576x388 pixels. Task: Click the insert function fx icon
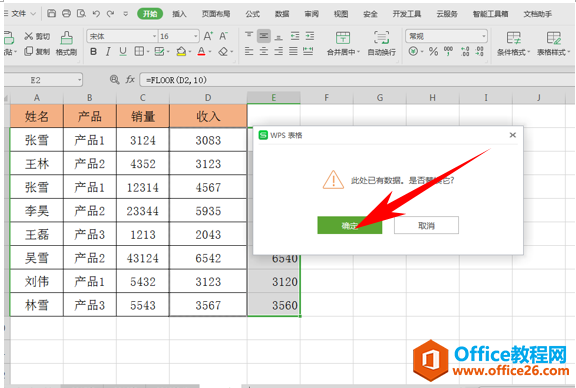130,79
